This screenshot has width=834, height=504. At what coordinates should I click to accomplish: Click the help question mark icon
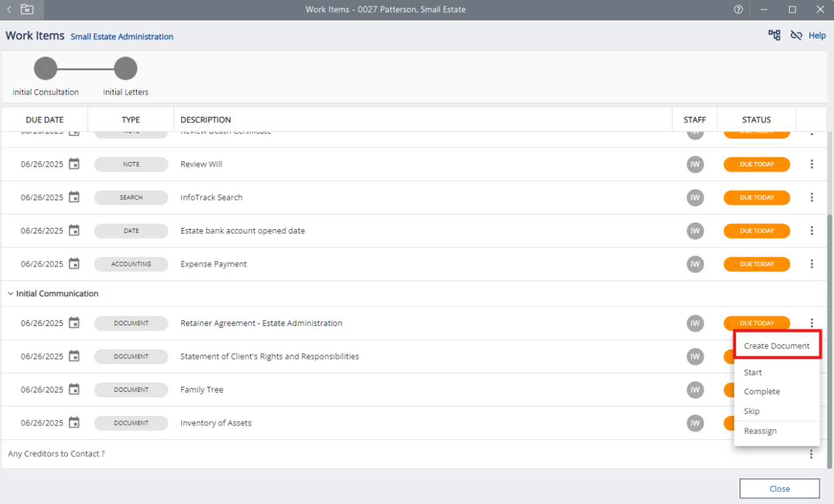tap(738, 10)
